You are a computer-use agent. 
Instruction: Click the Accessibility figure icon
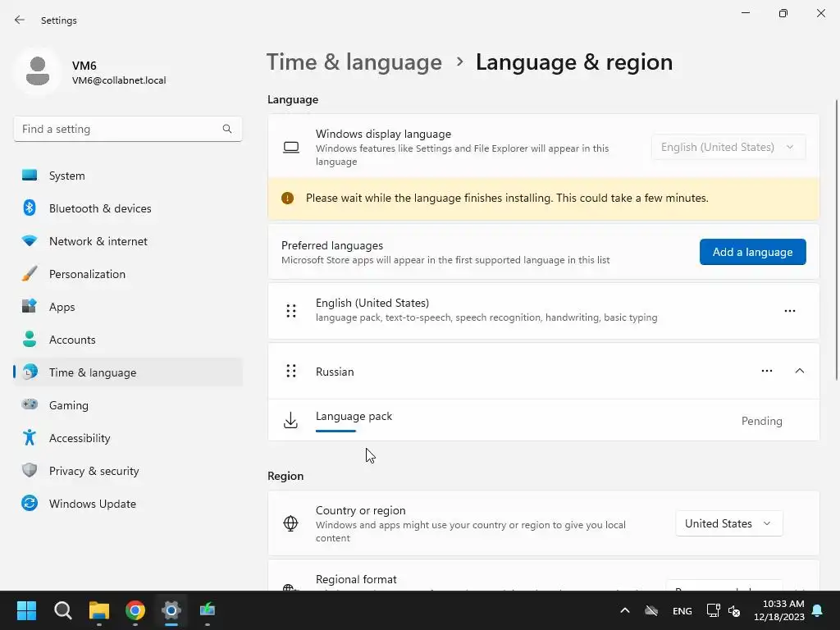point(30,438)
